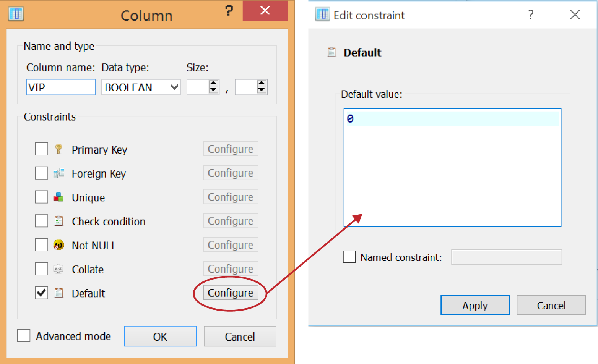The image size is (598, 364).
Task: Enable the Primary Key checkbox
Action: 41,149
